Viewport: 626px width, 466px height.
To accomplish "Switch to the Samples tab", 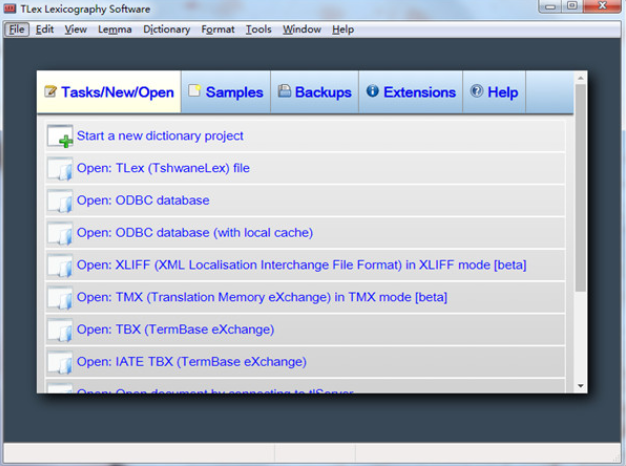I will coord(225,92).
